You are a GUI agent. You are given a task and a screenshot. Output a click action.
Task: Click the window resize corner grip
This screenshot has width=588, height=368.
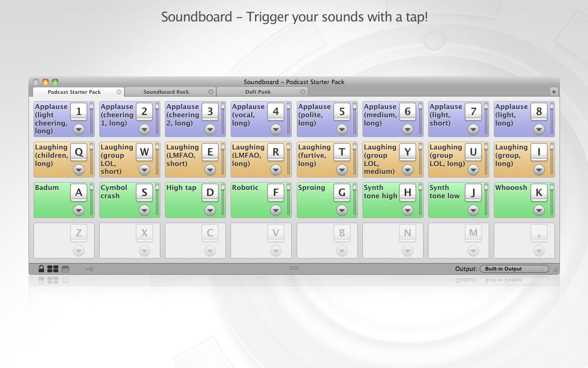[555, 270]
